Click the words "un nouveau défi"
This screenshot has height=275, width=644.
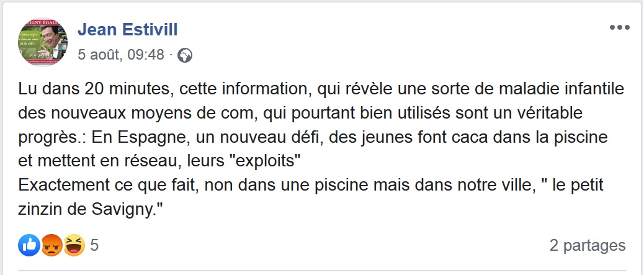point(248,137)
